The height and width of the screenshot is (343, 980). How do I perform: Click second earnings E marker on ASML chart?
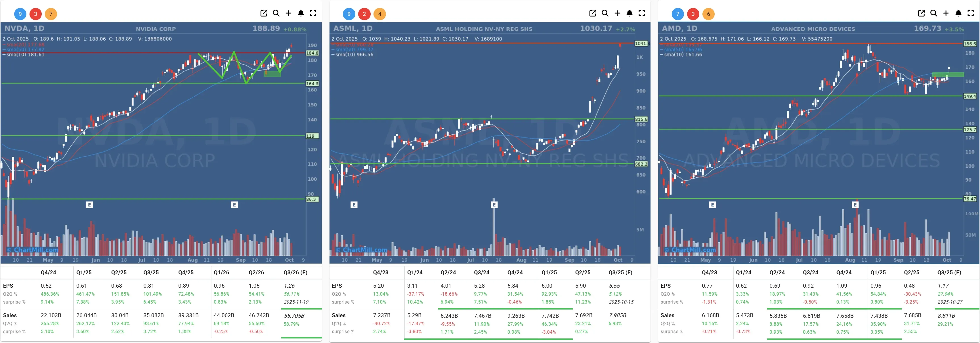(x=494, y=205)
